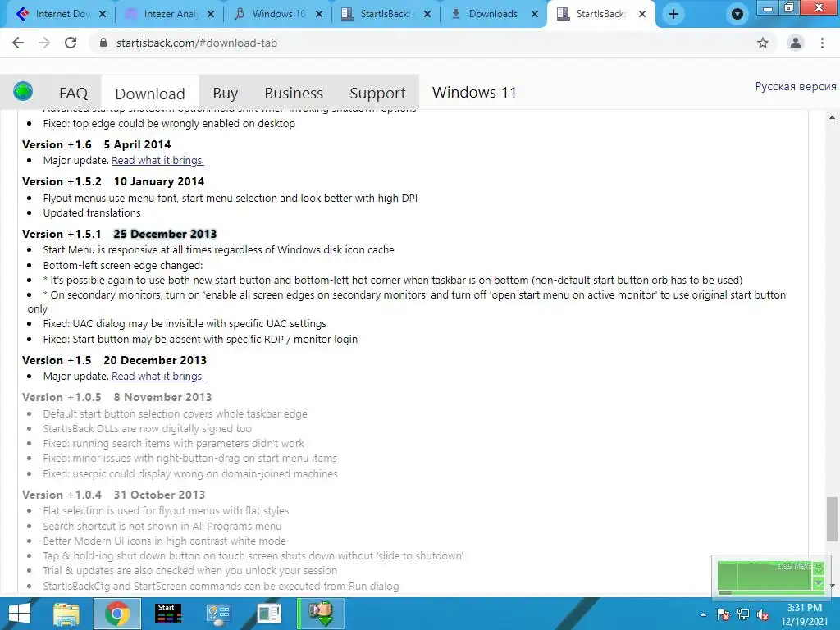Go to the Windows 11 page

(x=474, y=92)
